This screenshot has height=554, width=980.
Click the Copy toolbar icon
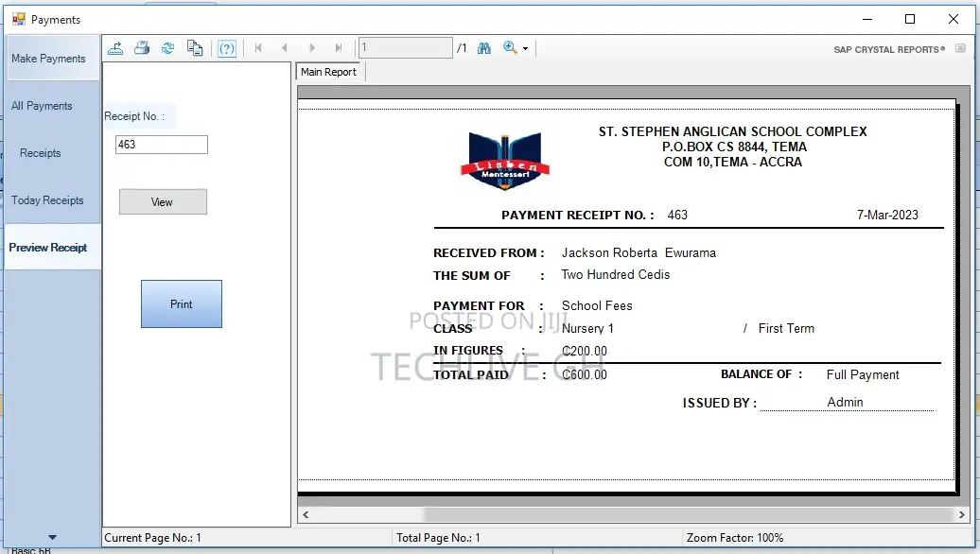pos(195,48)
